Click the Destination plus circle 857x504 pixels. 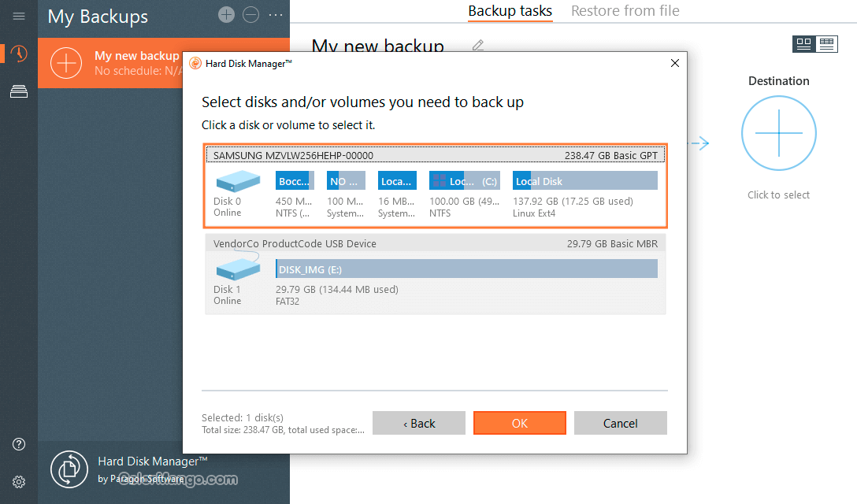pos(778,133)
